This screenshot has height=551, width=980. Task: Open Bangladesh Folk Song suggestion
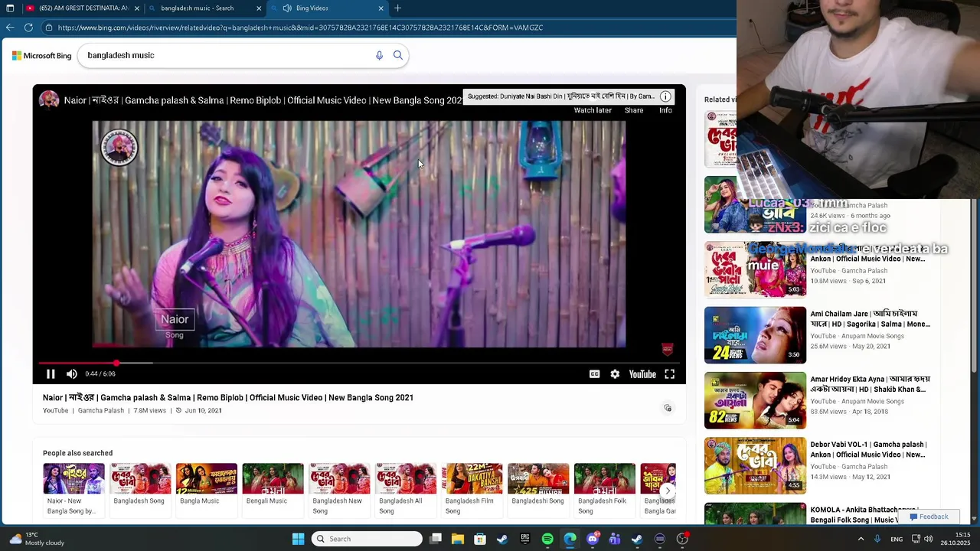(x=605, y=489)
